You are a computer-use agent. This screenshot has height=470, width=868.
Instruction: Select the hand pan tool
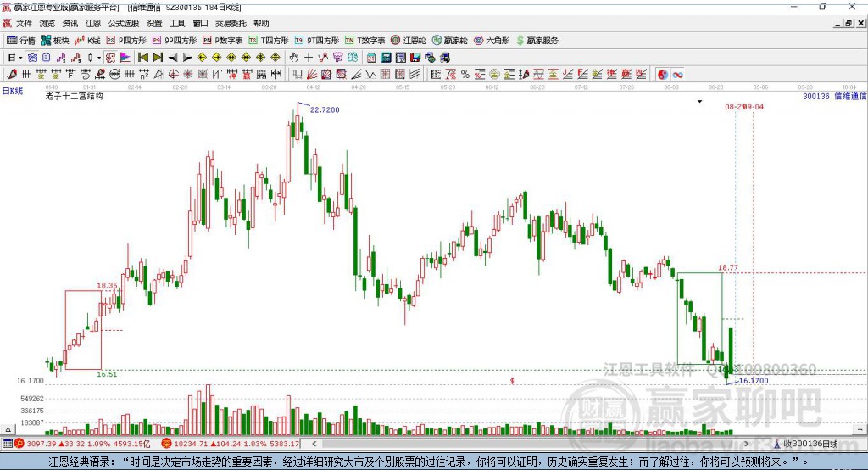294,58
